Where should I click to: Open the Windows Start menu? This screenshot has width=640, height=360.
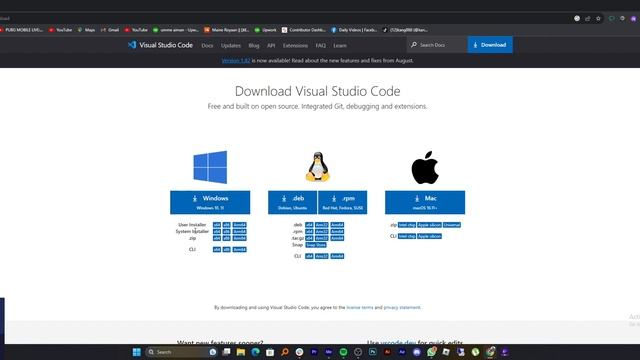pos(137,352)
